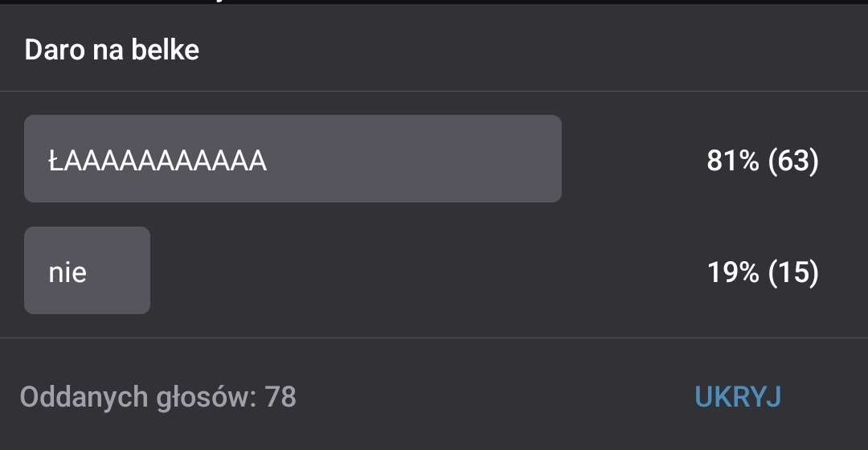Click the poll title "Daro na belke"

pyautogui.click(x=112, y=50)
